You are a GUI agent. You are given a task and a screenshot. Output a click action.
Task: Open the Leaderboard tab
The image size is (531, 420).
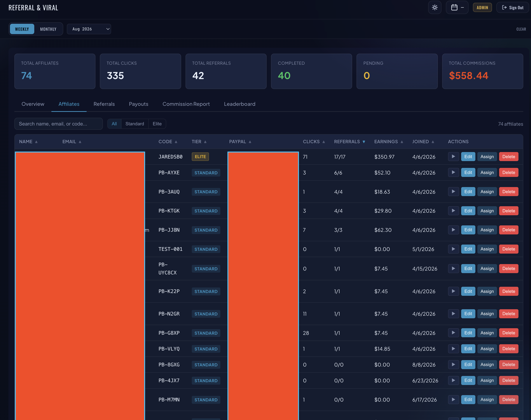[x=240, y=104]
